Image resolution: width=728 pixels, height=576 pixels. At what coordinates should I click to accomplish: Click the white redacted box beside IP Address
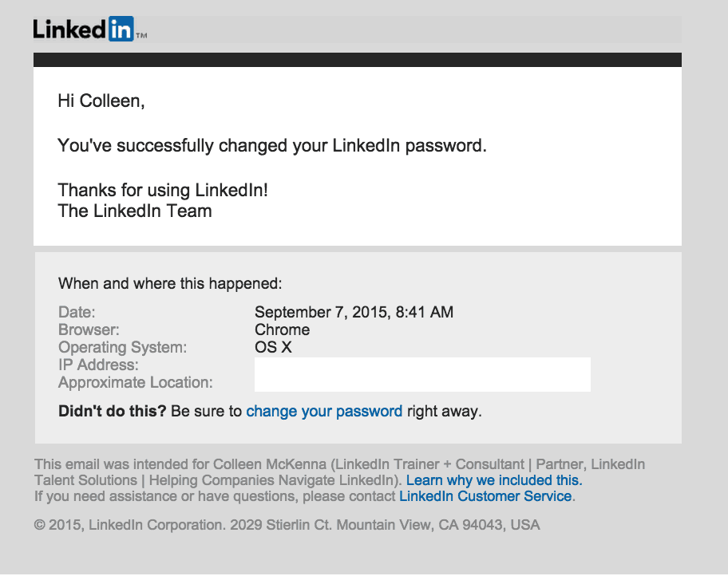[x=422, y=374]
